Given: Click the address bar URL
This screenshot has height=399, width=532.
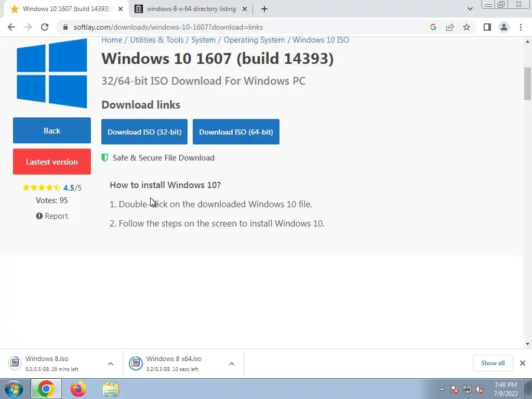Looking at the screenshot, I should 168,27.
